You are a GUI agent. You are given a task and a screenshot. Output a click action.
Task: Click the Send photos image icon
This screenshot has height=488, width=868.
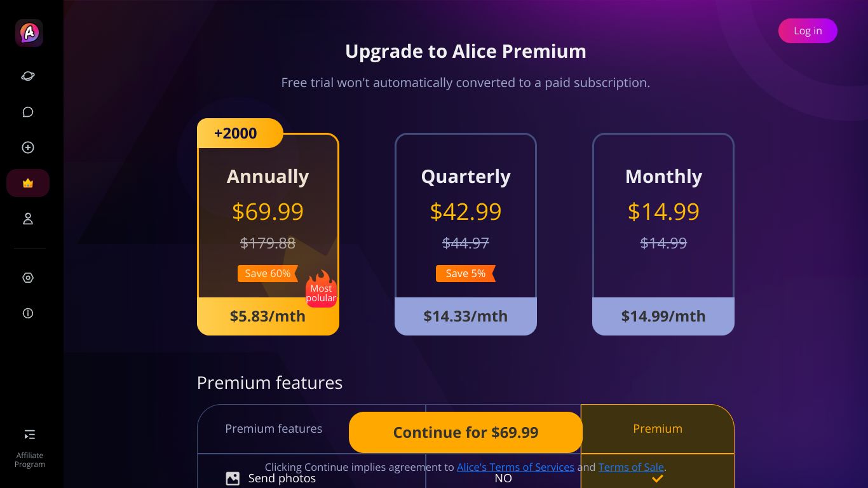click(233, 478)
